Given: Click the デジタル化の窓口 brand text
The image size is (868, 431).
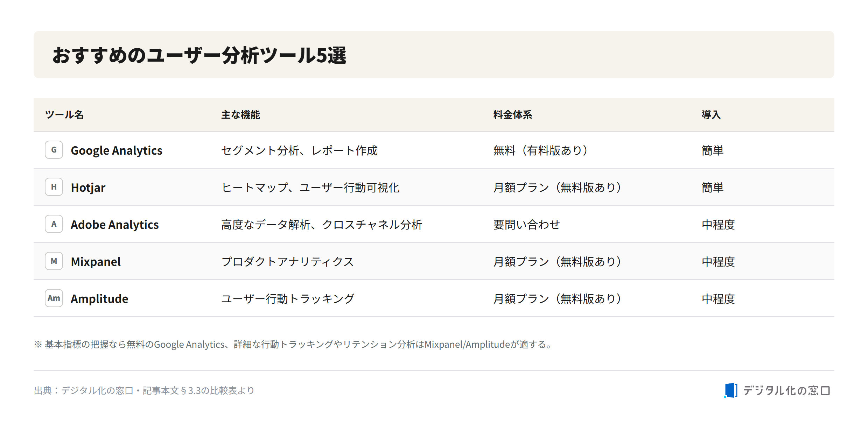Looking at the screenshot, I should coord(787,390).
